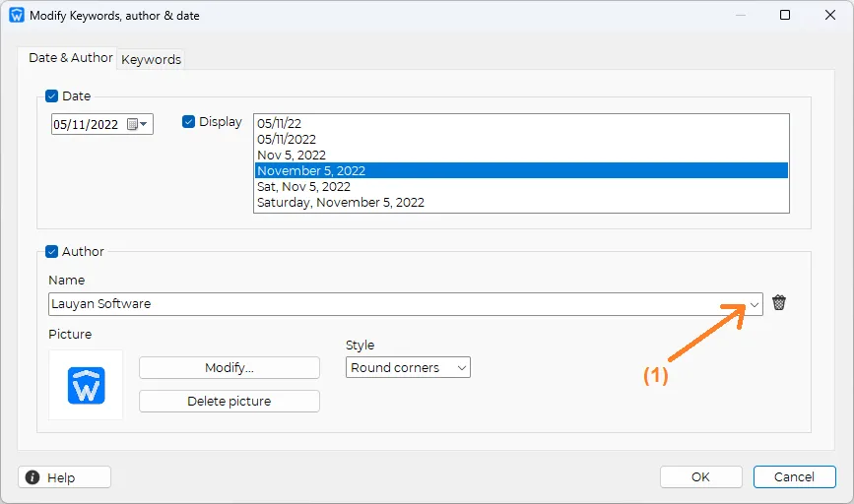Viewport: 854px width, 504px height.
Task: Open Help button
Action: click(x=64, y=477)
